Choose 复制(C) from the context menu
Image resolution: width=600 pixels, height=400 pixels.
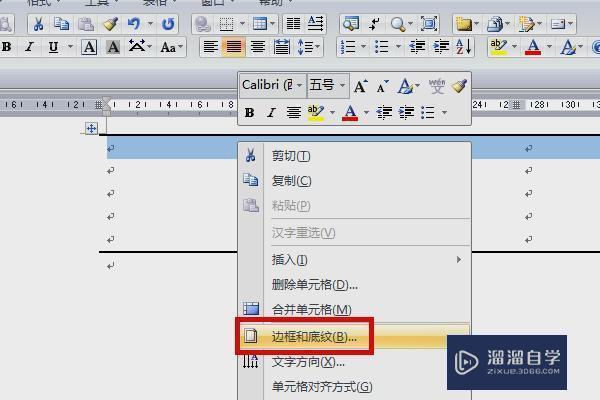click(354, 181)
